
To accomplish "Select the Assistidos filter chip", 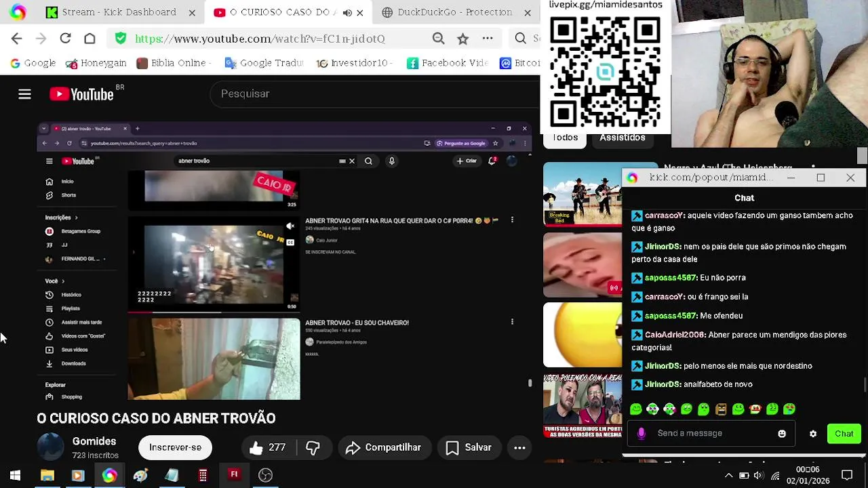I will tap(622, 138).
